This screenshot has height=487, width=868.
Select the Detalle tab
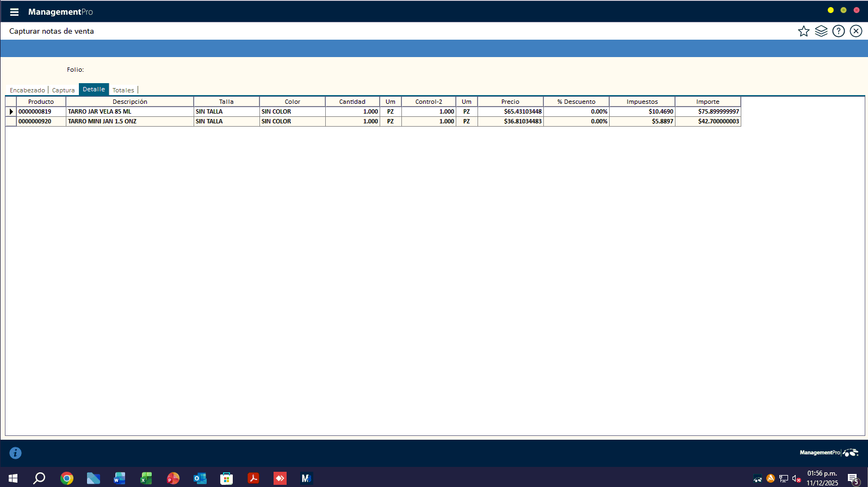point(94,90)
